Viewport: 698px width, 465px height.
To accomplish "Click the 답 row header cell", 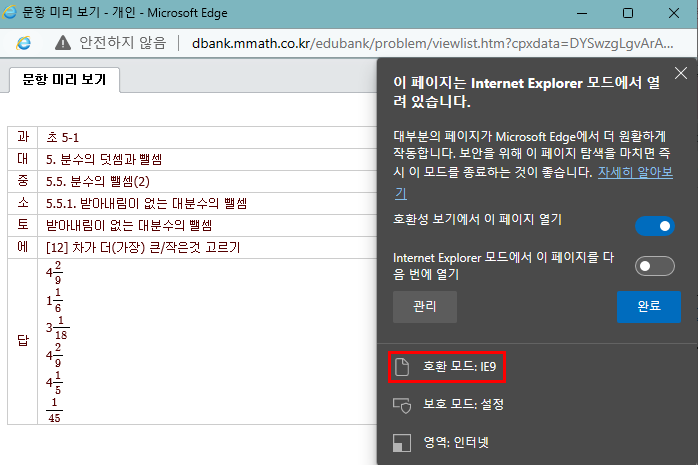I will coord(23,341).
